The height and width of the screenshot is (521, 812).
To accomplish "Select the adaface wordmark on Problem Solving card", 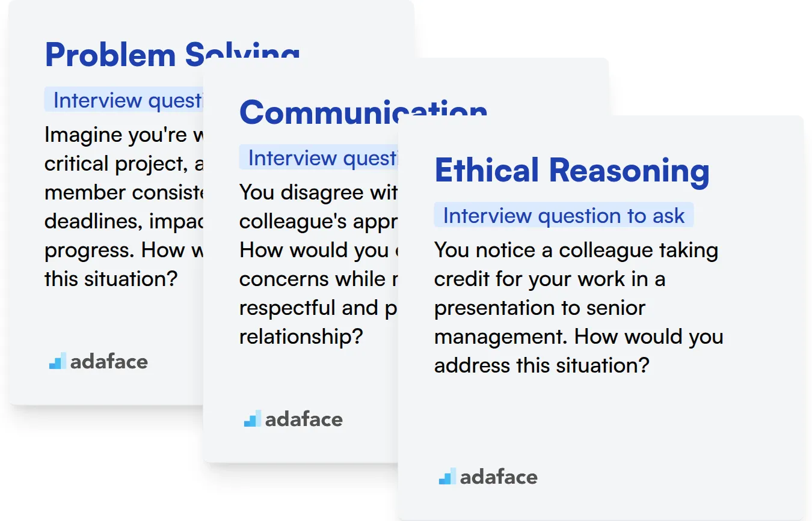I will [109, 361].
